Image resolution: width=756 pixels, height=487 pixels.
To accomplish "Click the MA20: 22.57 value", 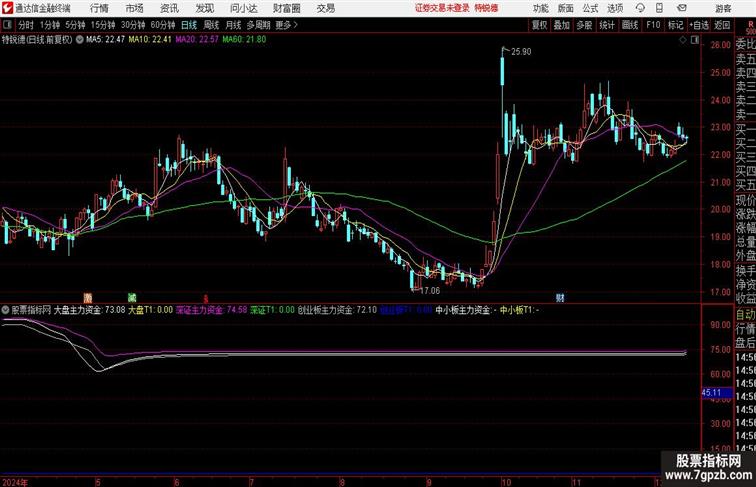I will tap(197, 40).
